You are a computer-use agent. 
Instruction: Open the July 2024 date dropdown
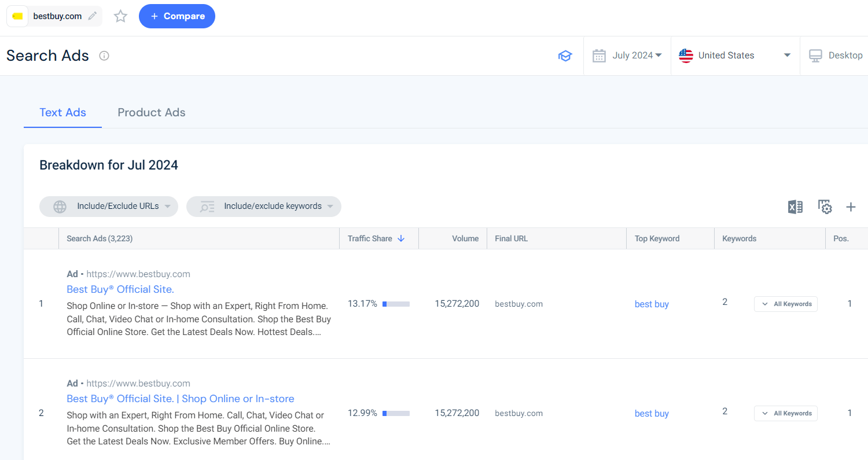coord(632,55)
